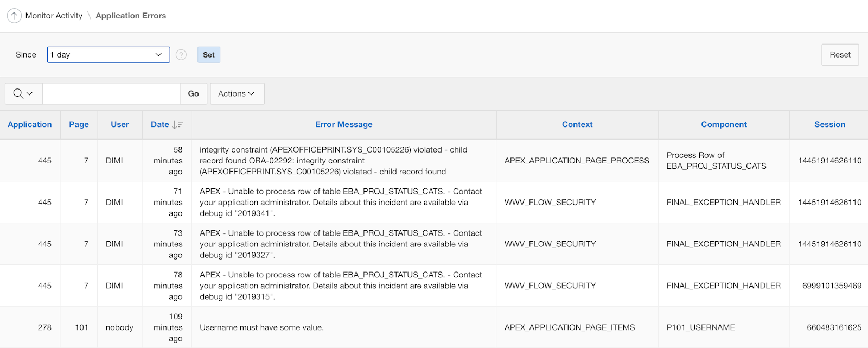Click the Go search button
Viewport: 868px width, 348px height.
[194, 93]
